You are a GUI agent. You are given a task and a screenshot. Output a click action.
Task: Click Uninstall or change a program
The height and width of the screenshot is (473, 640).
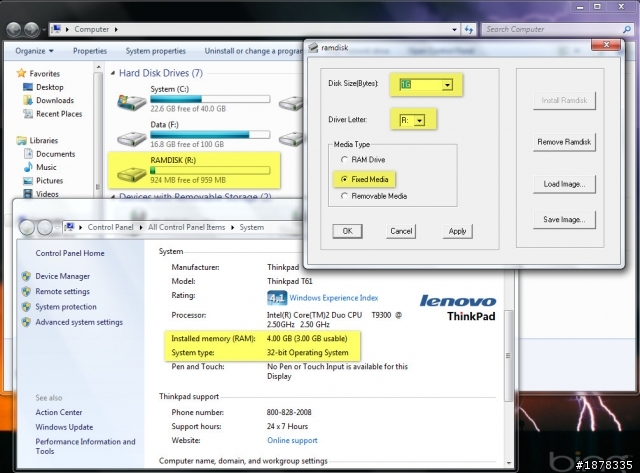point(253,51)
